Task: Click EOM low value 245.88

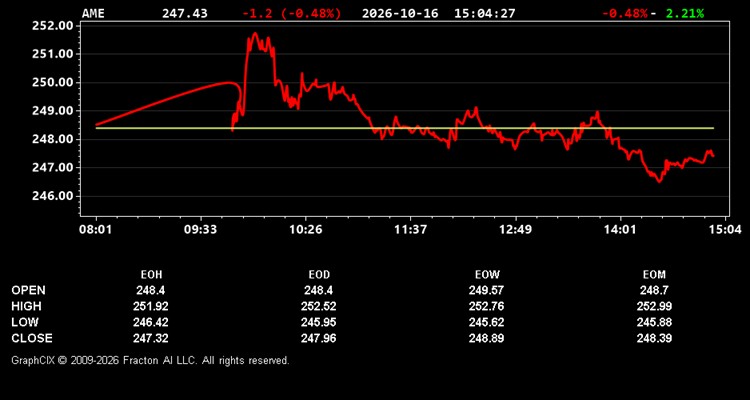Action: [654, 322]
